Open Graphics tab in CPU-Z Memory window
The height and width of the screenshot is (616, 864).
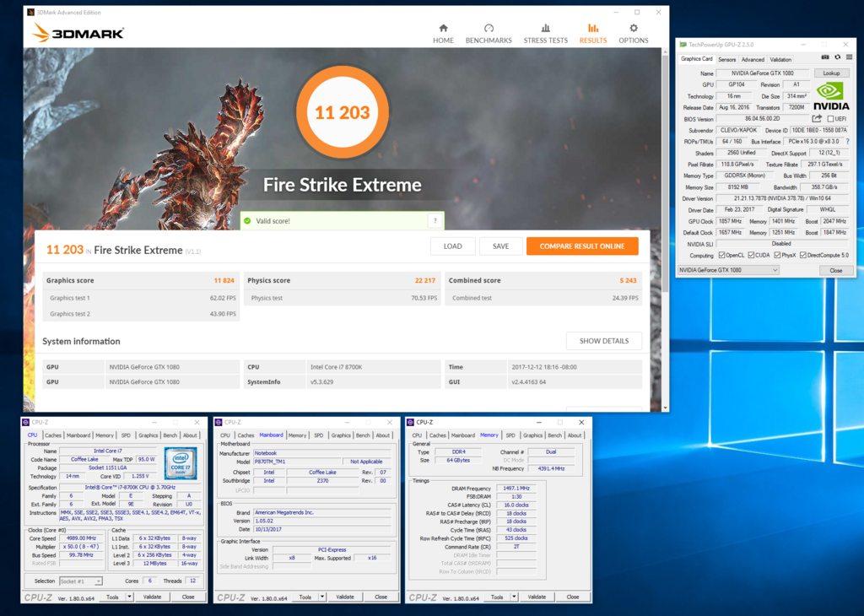(533, 435)
